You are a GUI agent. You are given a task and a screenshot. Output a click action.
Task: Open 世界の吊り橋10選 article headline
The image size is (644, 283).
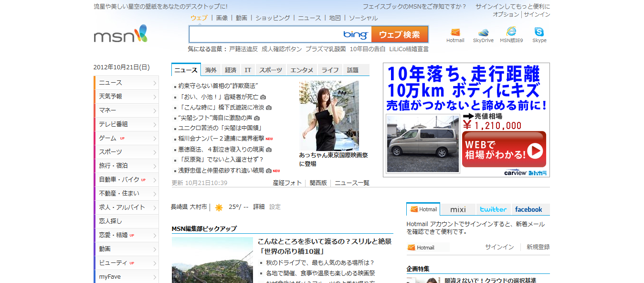pos(325,246)
